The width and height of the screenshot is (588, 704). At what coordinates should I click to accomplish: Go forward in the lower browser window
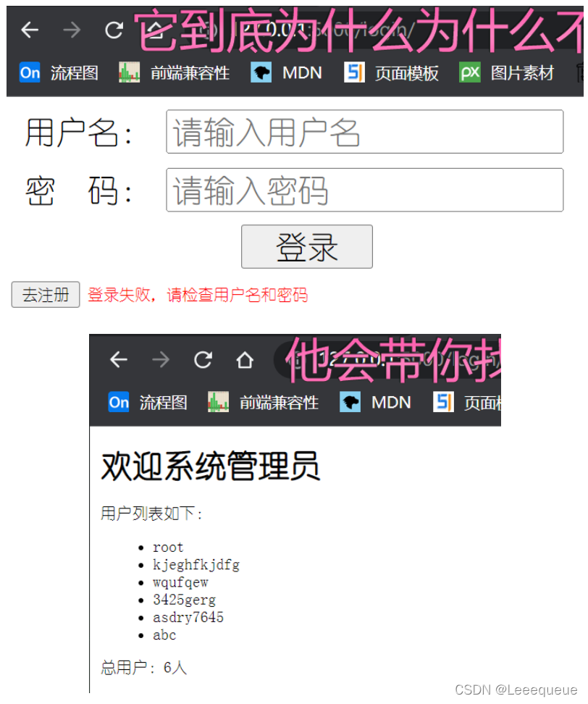pos(160,360)
